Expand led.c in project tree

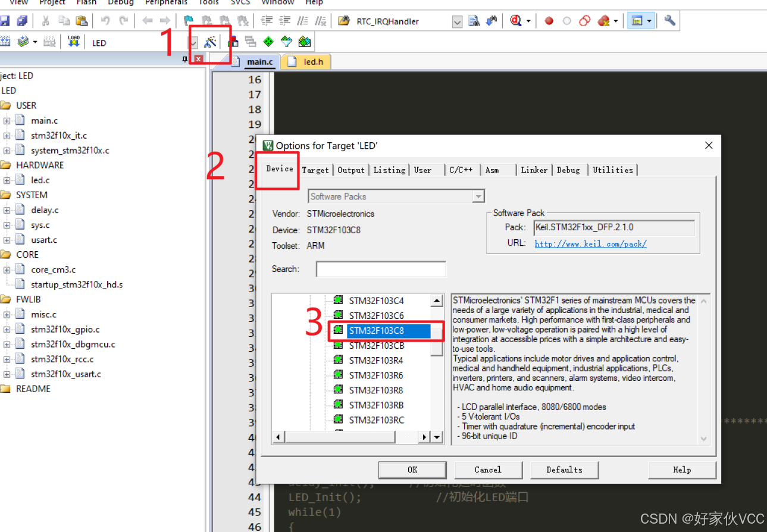(x=7, y=180)
